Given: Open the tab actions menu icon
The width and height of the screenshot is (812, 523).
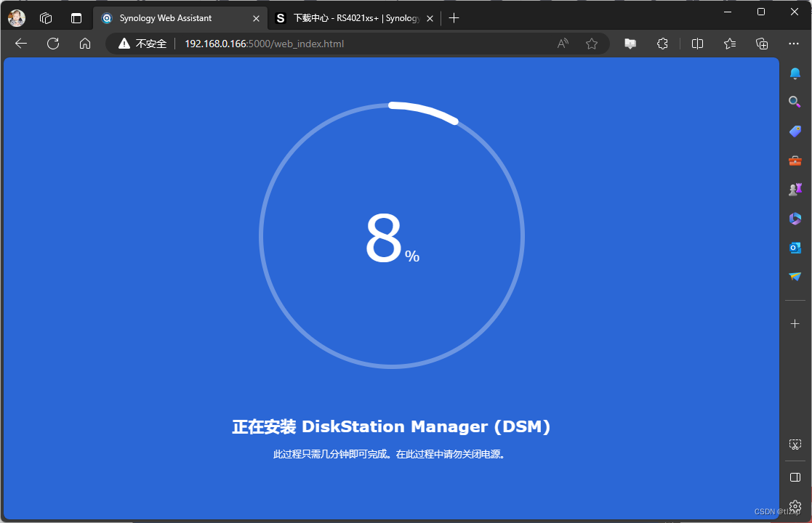Looking at the screenshot, I should tap(76, 18).
